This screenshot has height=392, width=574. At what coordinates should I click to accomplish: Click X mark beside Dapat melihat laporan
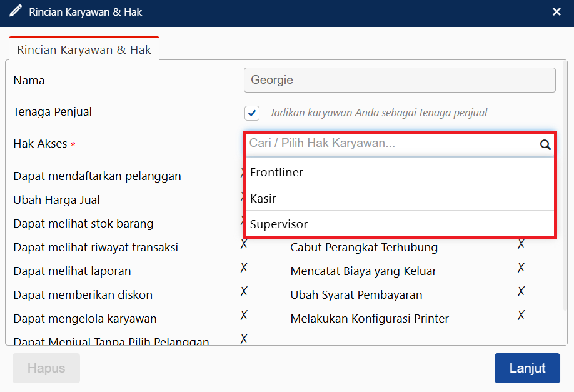coord(244,268)
